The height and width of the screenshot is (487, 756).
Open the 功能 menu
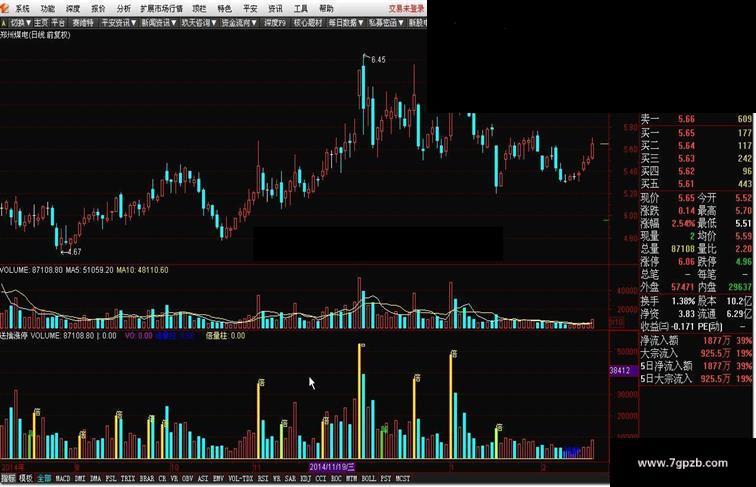tap(47, 9)
